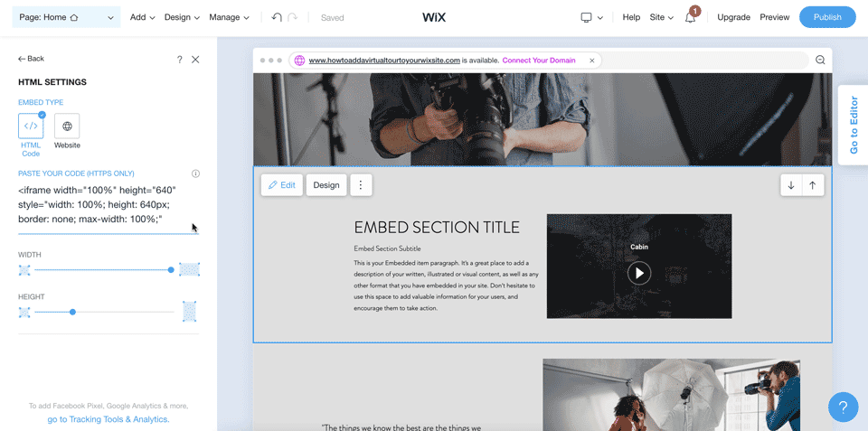Open the Page: Home dropdown
This screenshot has width=868, height=431.
coord(66,17)
